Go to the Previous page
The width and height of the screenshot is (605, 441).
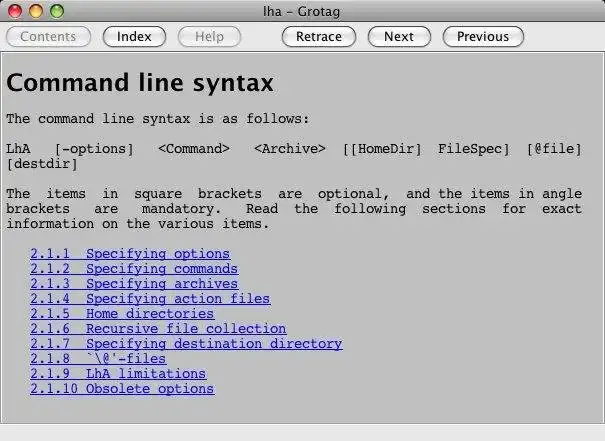tap(483, 37)
